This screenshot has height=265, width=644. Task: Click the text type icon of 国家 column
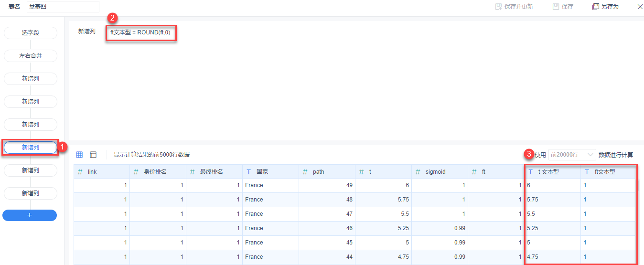click(x=249, y=171)
